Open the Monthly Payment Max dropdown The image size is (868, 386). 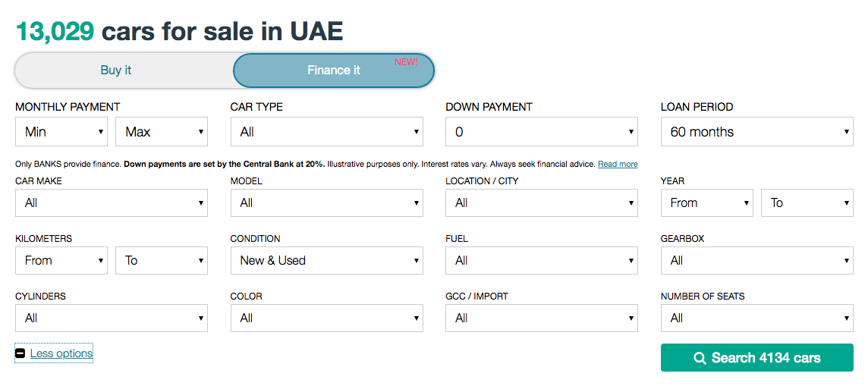pyautogui.click(x=162, y=132)
